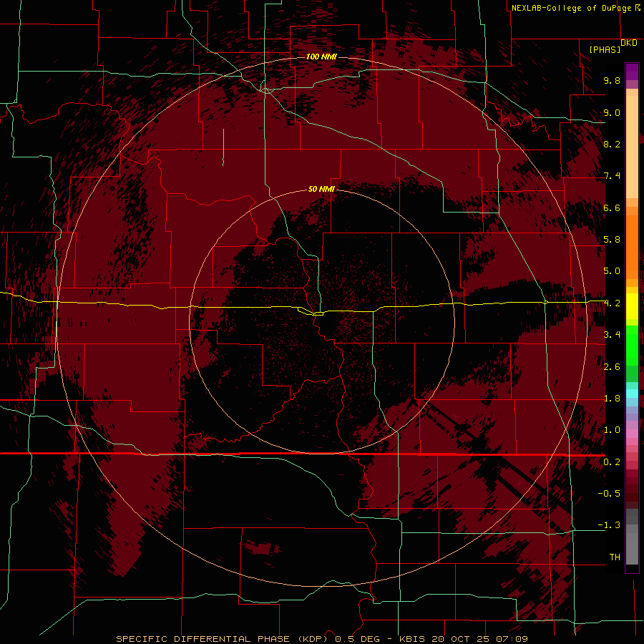
Task: Click the 5.8 scale value
Action: (x=612, y=240)
